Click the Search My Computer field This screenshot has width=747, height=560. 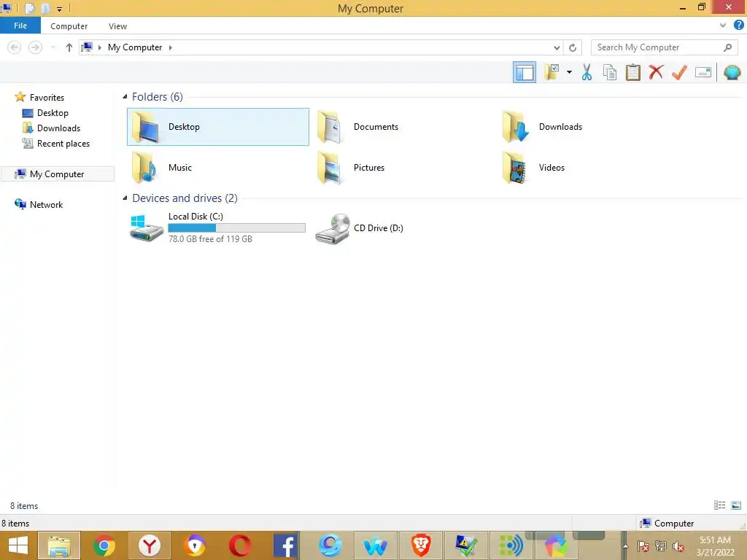(x=664, y=47)
